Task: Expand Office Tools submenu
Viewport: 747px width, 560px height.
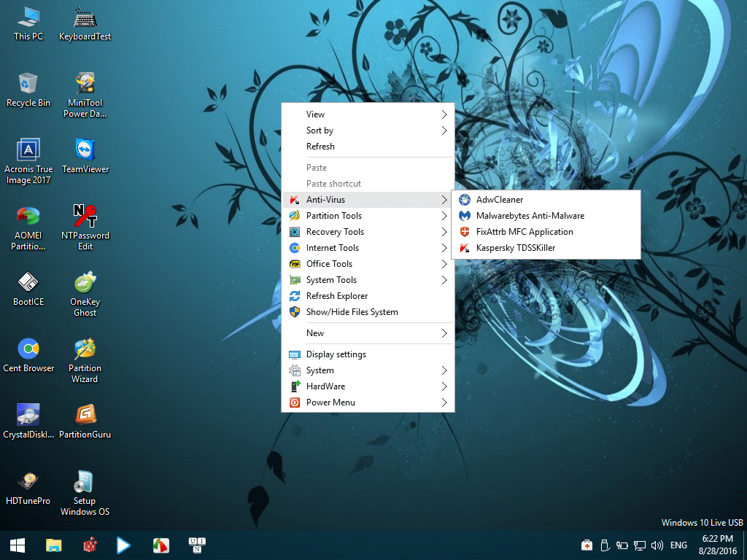Action: coord(368,264)
